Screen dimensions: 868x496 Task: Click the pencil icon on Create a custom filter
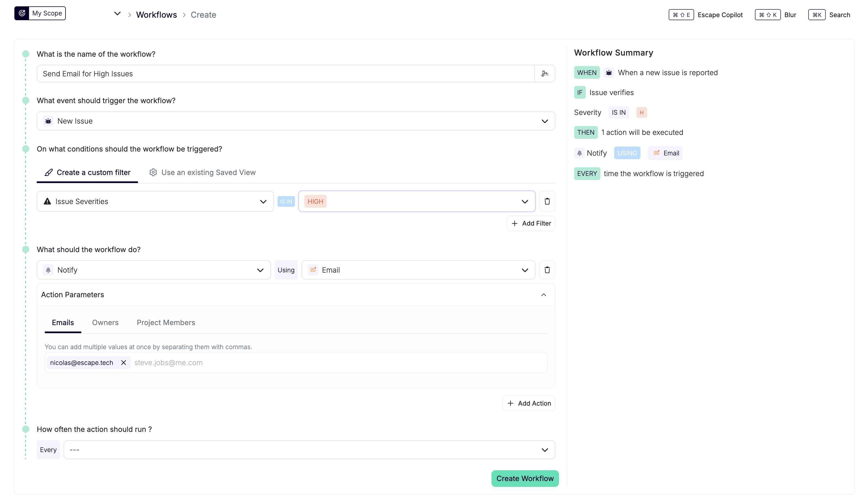click(x=49, y=172)
